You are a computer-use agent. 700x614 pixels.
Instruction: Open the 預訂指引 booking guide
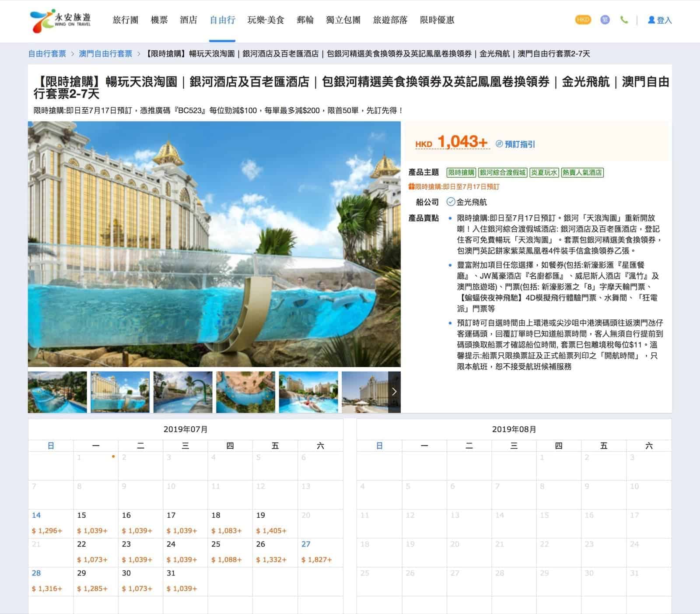pyautogui.click(x=515, y=144)
